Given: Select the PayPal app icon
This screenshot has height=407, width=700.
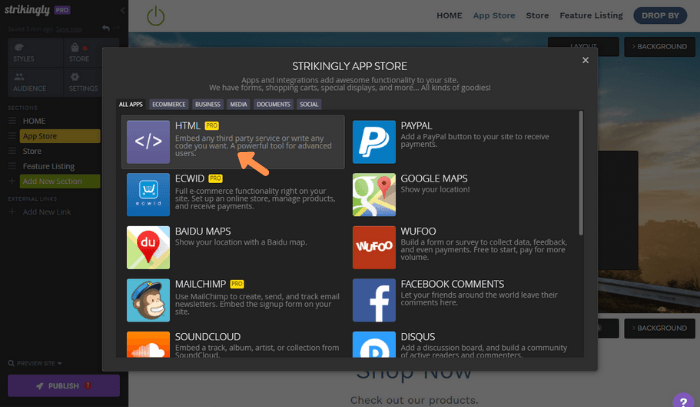Looking at the screenshot, I should tap(374, 142).
